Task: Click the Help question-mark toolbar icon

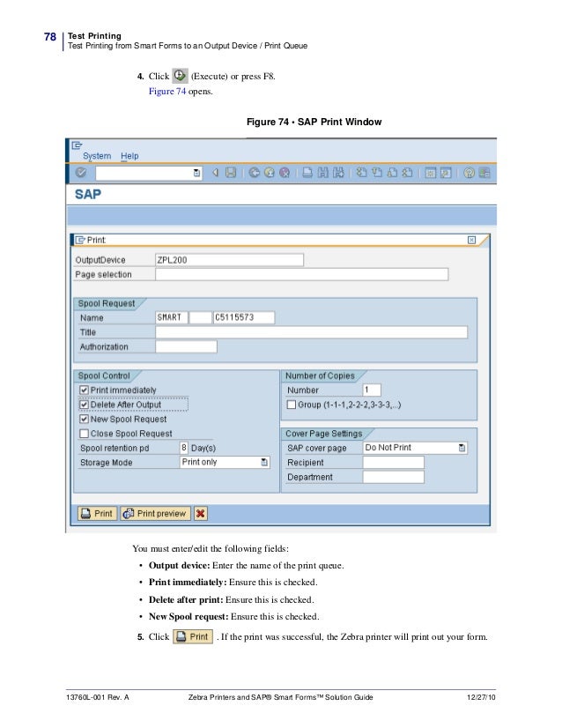Action: pyautogui.click(x=469, y=173)
